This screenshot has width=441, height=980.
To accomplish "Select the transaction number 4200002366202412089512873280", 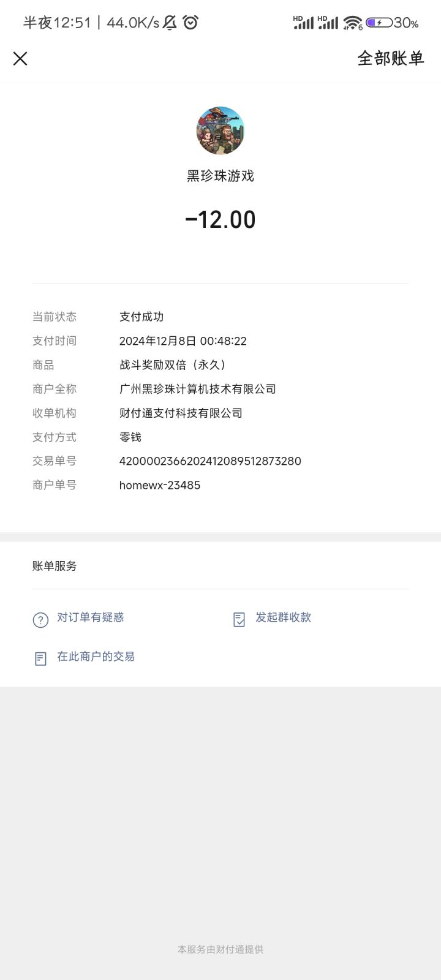I will [210, 461].
